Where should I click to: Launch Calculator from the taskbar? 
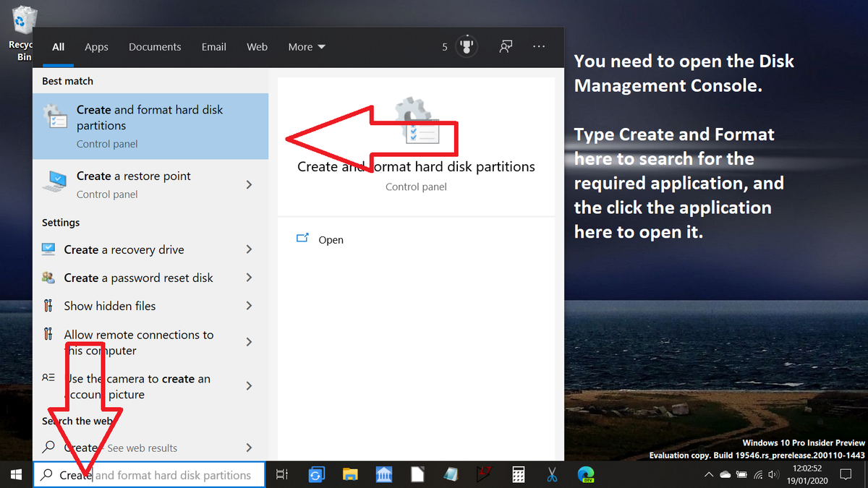[518, 475]
